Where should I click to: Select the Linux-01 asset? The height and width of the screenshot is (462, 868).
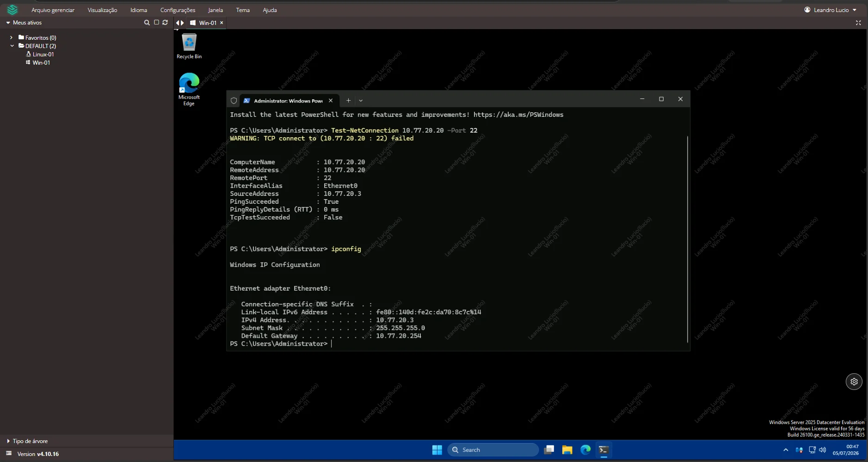click(40, 54)
